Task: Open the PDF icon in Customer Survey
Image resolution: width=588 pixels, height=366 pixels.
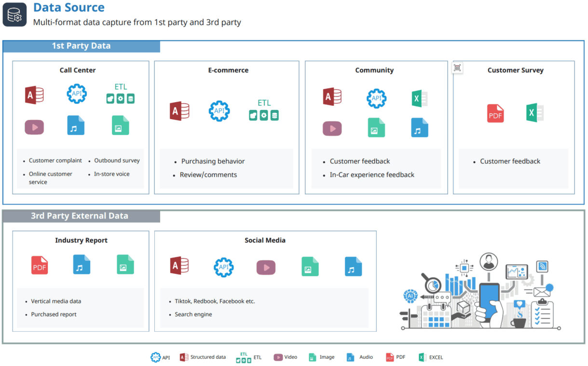Action: (495, 114)
